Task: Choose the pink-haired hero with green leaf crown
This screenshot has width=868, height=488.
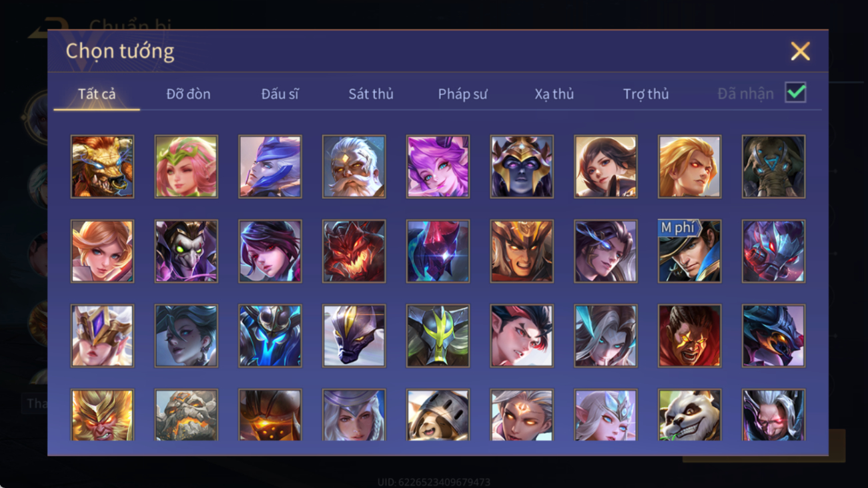Action: 186,166
